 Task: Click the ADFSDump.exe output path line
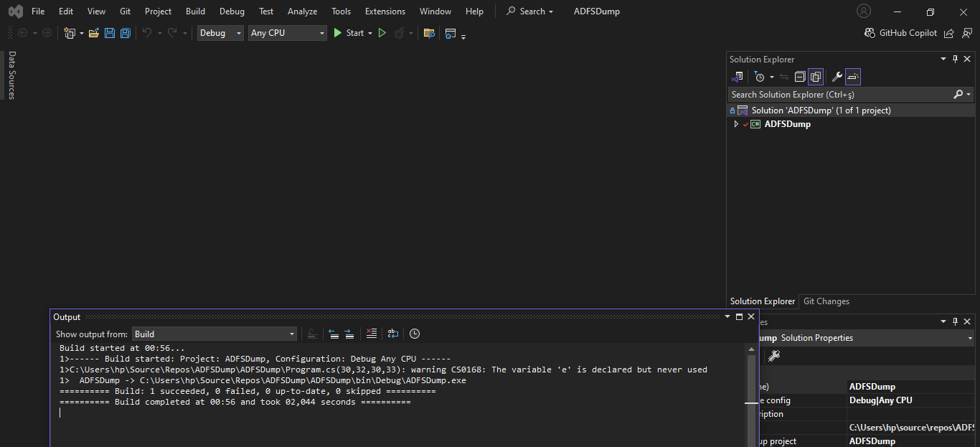[x=263, y=380]
